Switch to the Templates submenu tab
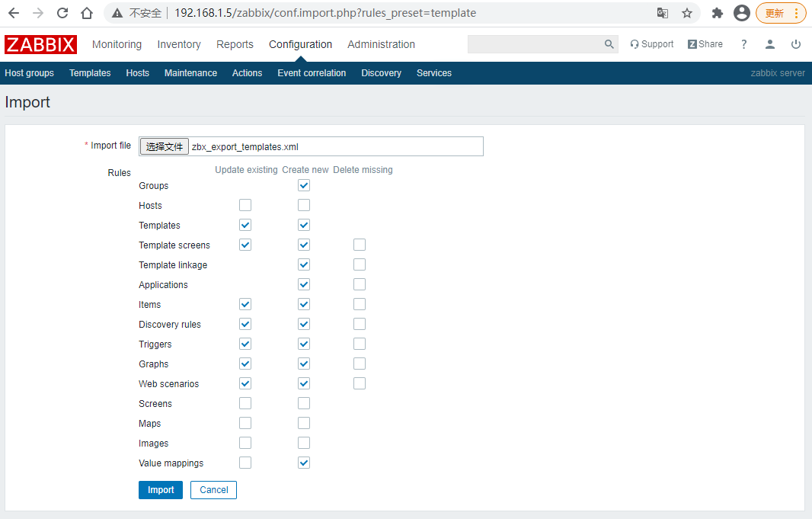Viewport: 812px width, 519px height. [x=90, y=73]
